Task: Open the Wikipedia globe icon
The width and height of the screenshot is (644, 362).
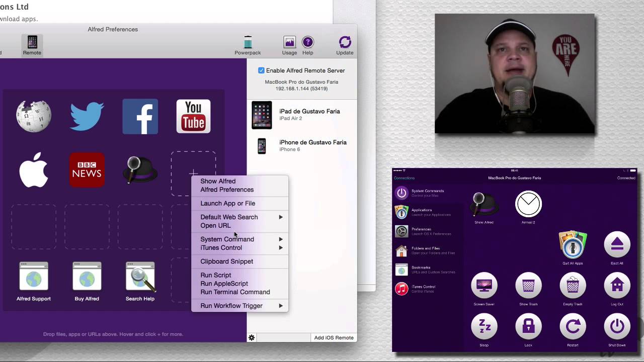Action: (34, 116)
